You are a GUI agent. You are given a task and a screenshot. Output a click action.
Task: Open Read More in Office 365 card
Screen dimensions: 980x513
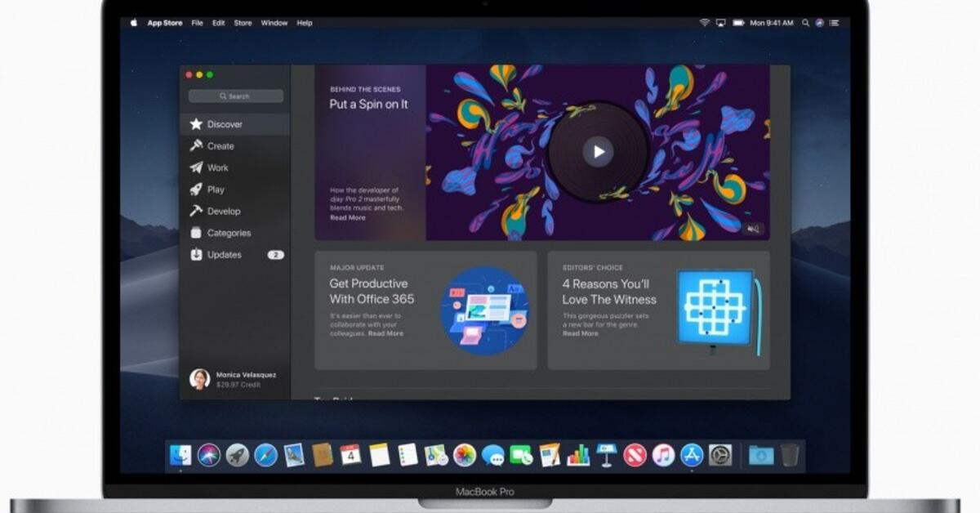(385, 333)
